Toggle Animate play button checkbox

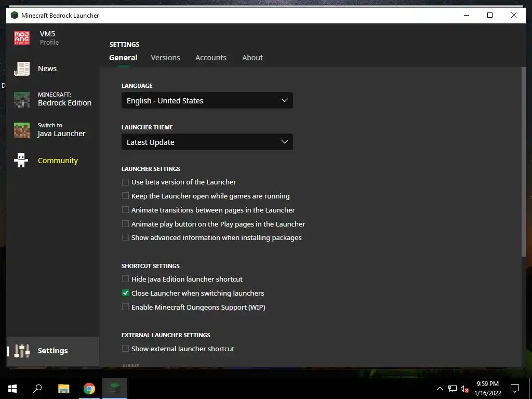125,224
